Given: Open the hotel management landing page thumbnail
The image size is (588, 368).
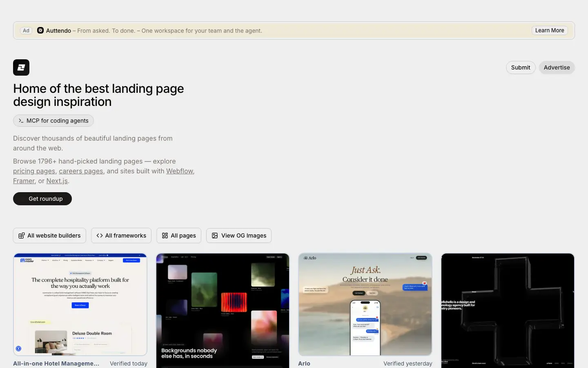Looking at the screenshot, I should point(80,305).
